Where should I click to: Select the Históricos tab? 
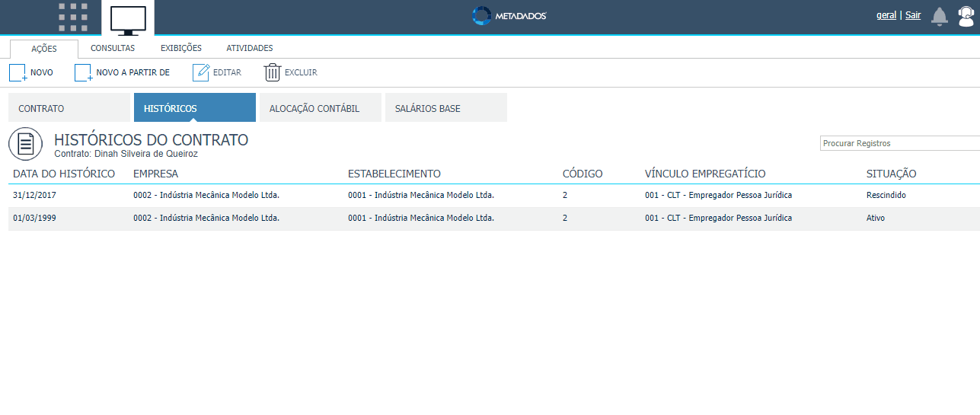pos(195,107)
